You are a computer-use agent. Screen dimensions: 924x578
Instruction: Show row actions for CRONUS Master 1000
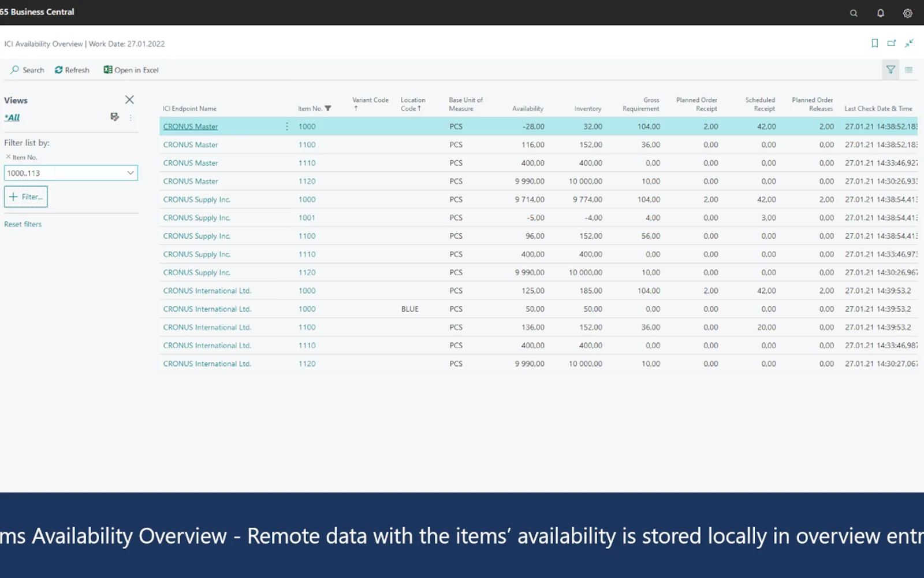[287, 126]
